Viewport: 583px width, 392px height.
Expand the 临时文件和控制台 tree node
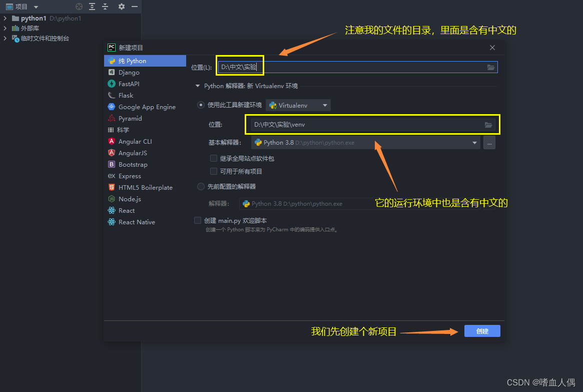coord(5,39)
